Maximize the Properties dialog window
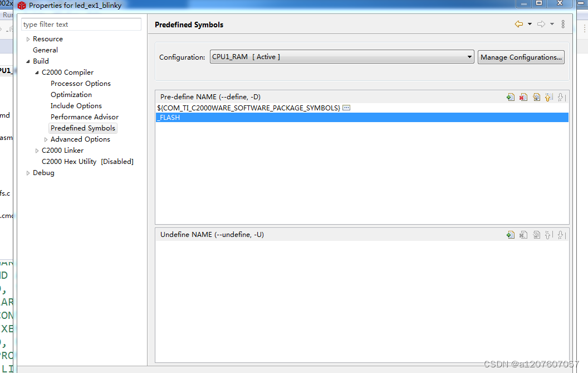This screenshot has width=588, height=373. [x=539, y=3]
